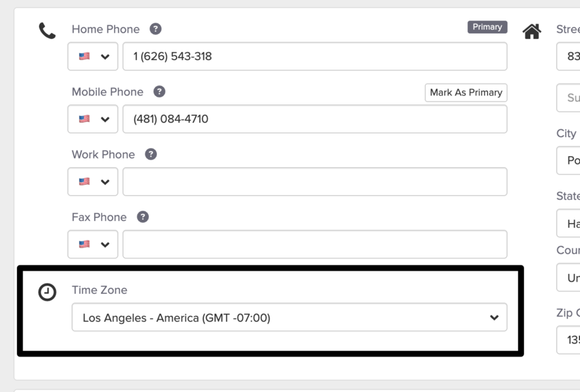Click the Zip Code input field

point(569,340)
